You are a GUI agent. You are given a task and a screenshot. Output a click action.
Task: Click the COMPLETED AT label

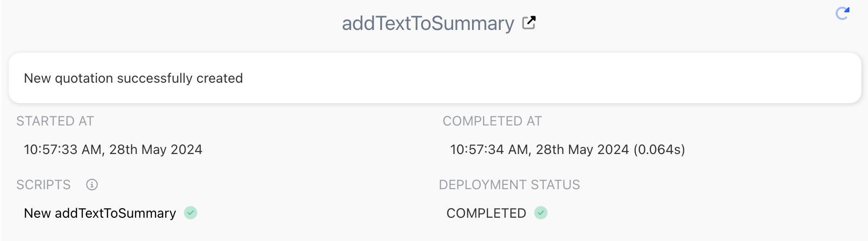(492, 121)
